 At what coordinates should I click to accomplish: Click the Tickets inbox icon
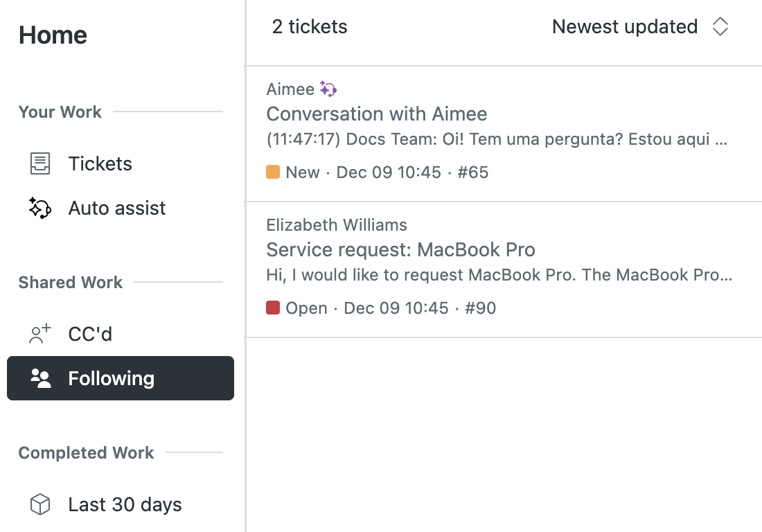(40, 164)
